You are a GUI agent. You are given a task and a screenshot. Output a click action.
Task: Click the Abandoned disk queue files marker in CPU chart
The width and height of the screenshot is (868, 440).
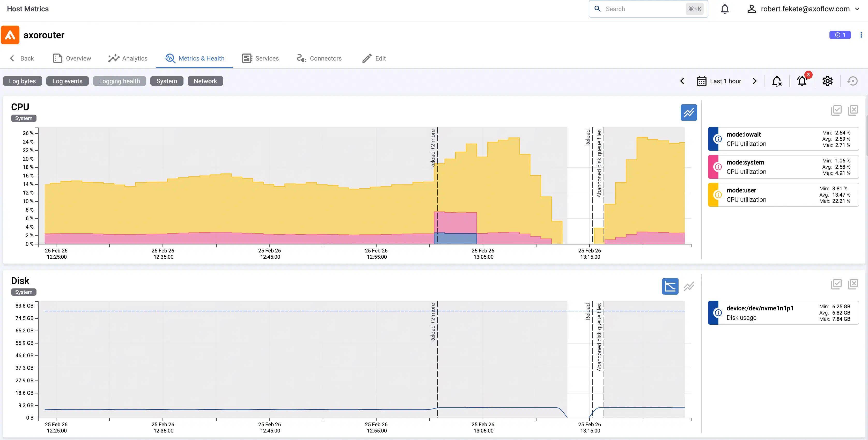[x=599, y=163]
